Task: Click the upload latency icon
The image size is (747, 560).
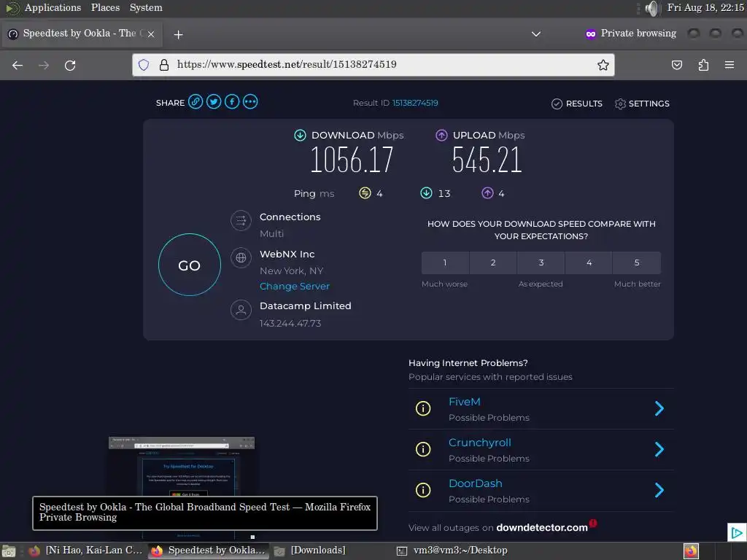Action: point(487,192)
